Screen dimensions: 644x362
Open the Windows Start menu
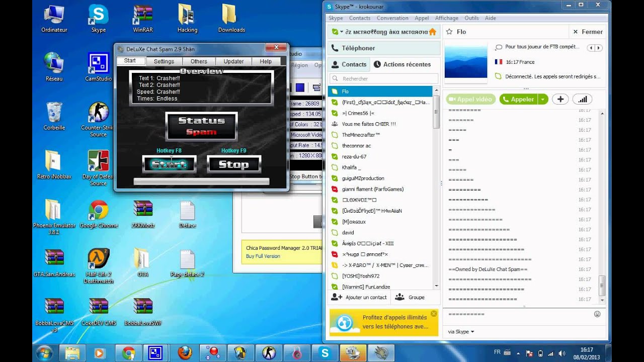pyautogui.click(x=44, y=353)
